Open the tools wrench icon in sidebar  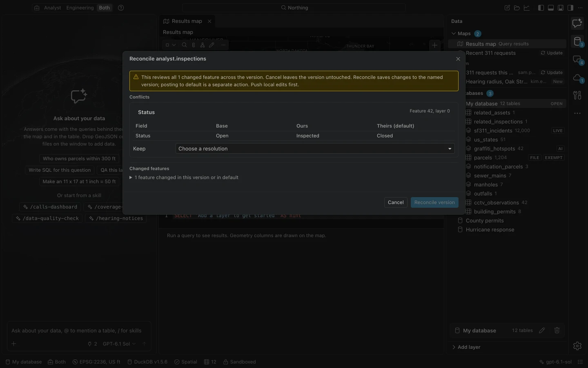click(577, 95)
